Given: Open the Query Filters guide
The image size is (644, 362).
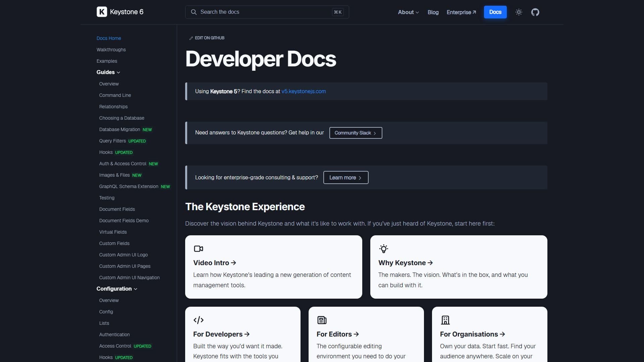Looking at the screenshot, I should [112, 141].
